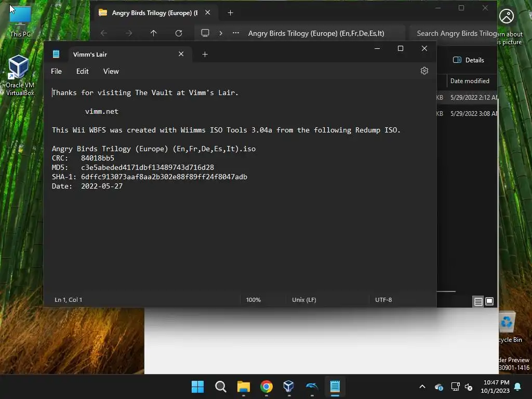The image size is (532, 399).
Task: Click the Notepad icon in title bar
Action: 56,54
